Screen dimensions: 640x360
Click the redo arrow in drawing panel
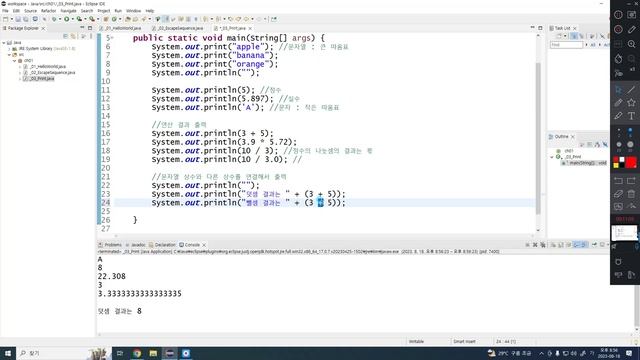(x=631, y=181)
